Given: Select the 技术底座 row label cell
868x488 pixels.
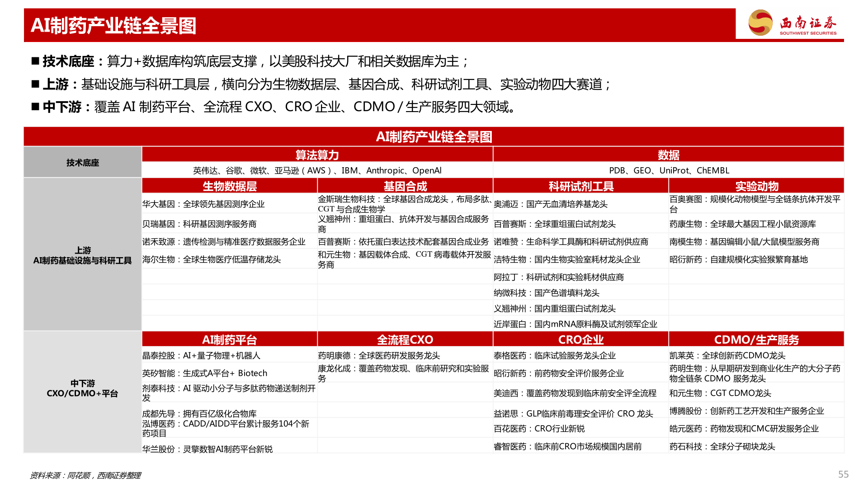Looking at the screenshot, I should pyautogui.click(x=83, y=162).
